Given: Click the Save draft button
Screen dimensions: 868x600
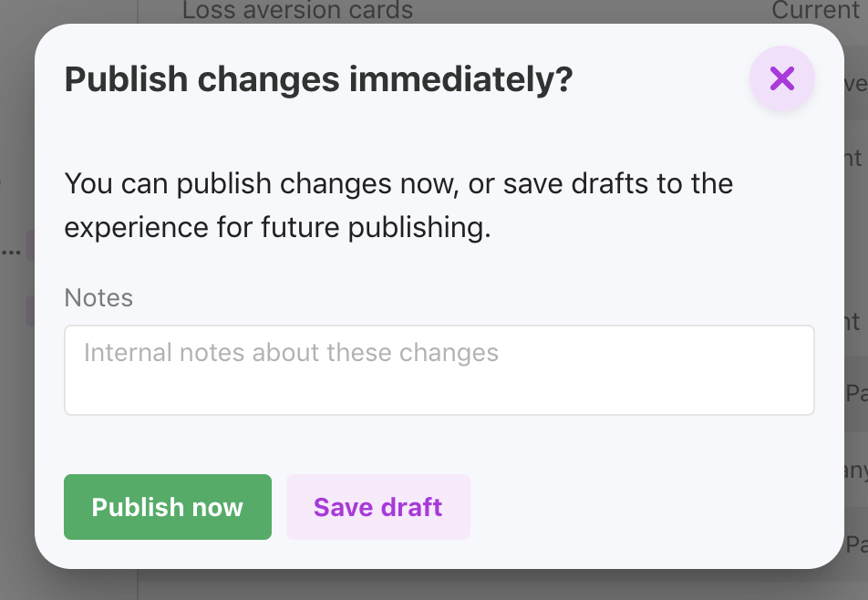Looking at the screenshot, I should [x=377, y=507].
